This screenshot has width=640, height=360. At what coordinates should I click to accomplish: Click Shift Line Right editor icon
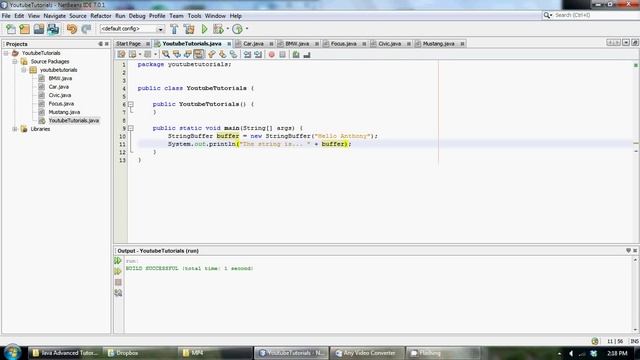pos(258,54)
